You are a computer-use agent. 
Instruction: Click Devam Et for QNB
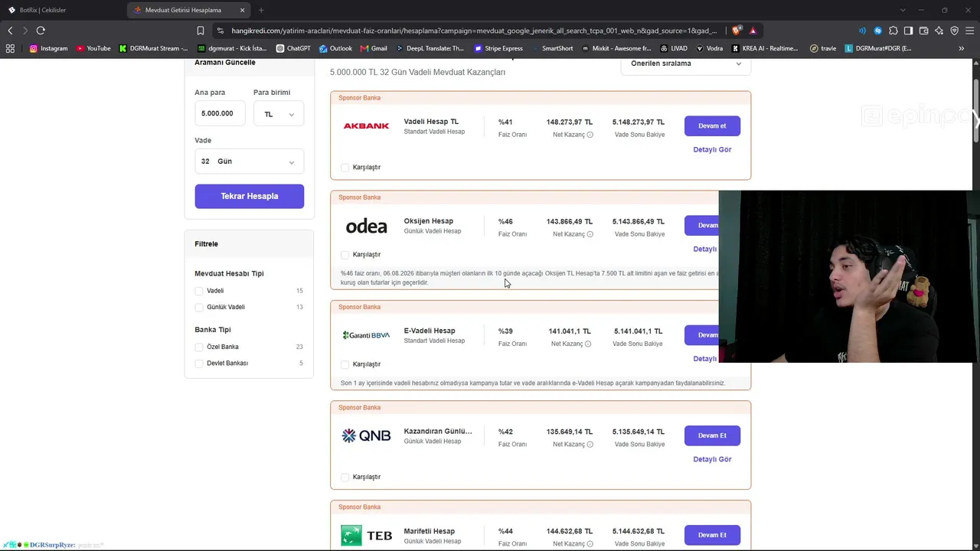[x=712, y=435]
